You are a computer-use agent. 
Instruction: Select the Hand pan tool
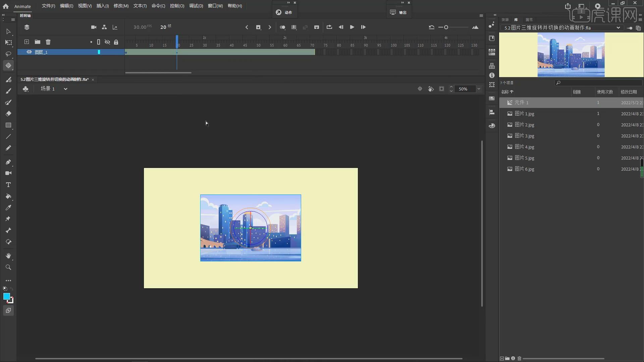click(8, 256)
